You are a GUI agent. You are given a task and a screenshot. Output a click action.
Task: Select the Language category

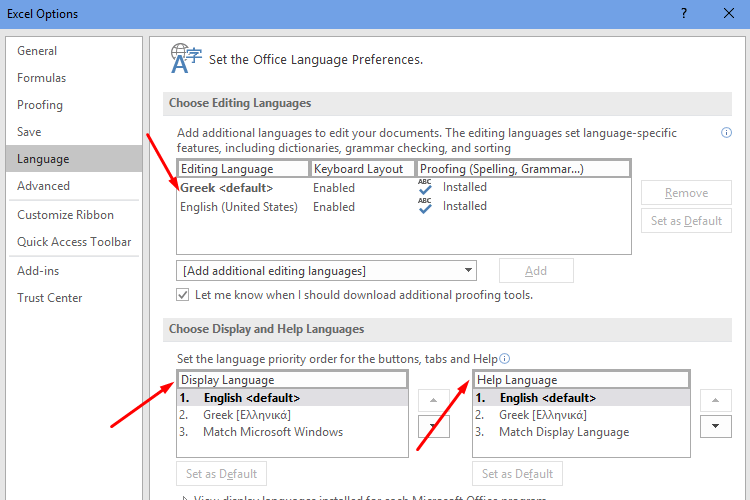74,159
